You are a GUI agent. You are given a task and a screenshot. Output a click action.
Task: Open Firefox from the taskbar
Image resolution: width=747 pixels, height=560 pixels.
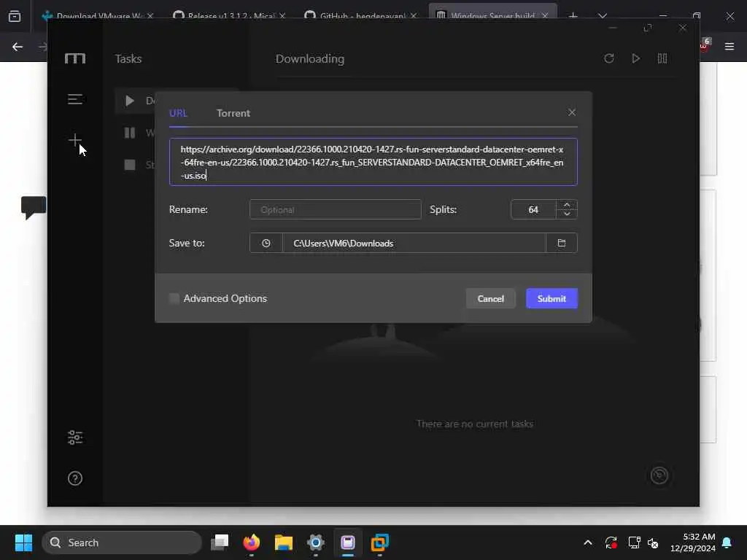click(x=252, y=542)
